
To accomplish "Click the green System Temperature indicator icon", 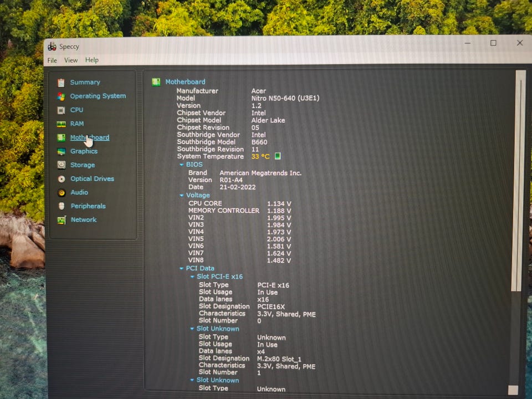I will click(x=278, y=156).
